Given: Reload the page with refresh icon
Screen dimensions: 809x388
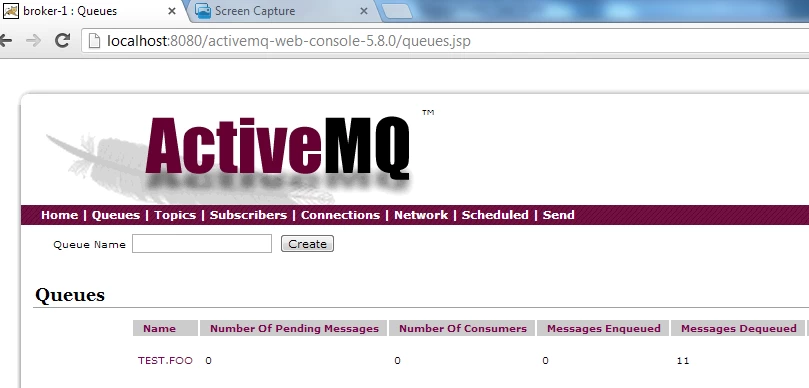Looking at the screenshot, I should click(x=62, y=40).
